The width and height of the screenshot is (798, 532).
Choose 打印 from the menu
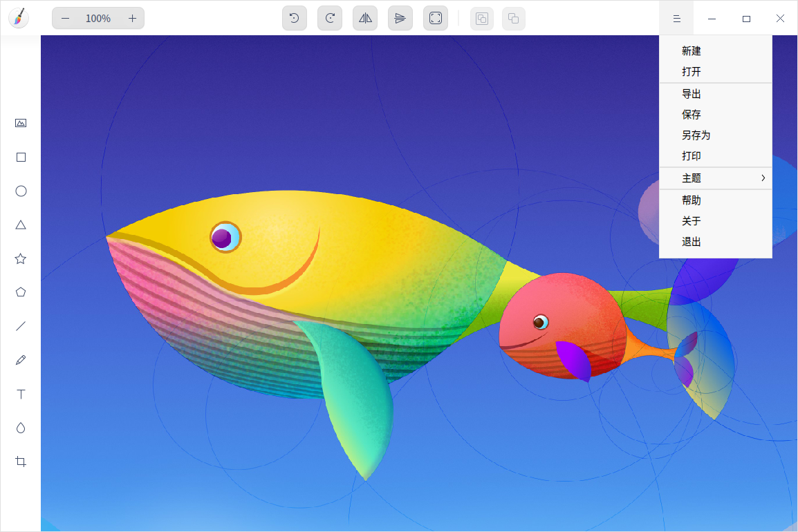pyautogui.click(x=716, y=156)
